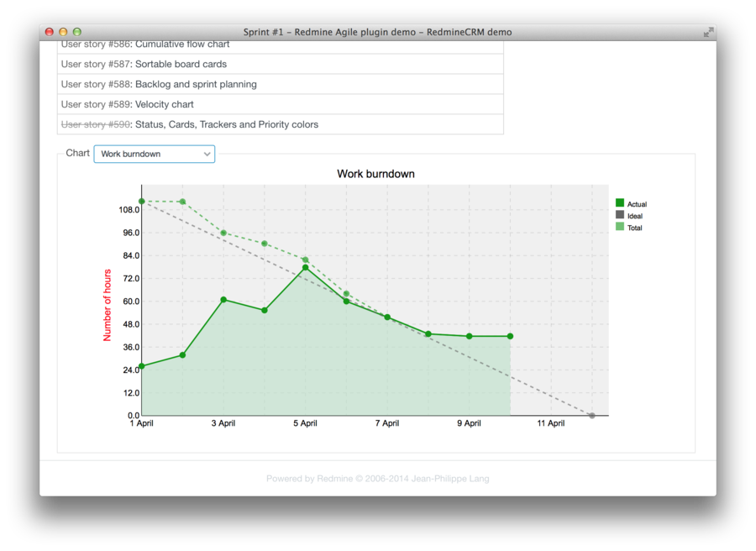Click the Actual line peak point at 5 April
The height and width of the screenshot is (551, 756).
[305, 267]
